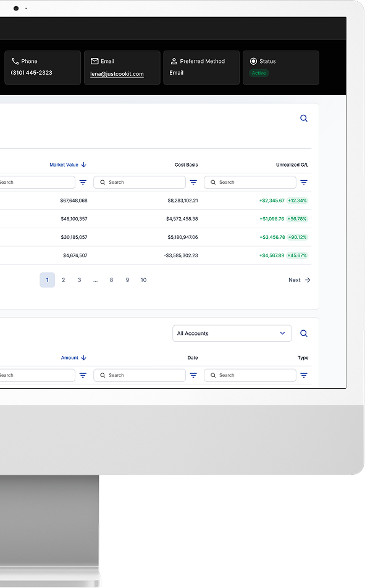This screenshot has width=365, height=588.
Task: Open filter icon for Type column
Action: click(304, 375)
